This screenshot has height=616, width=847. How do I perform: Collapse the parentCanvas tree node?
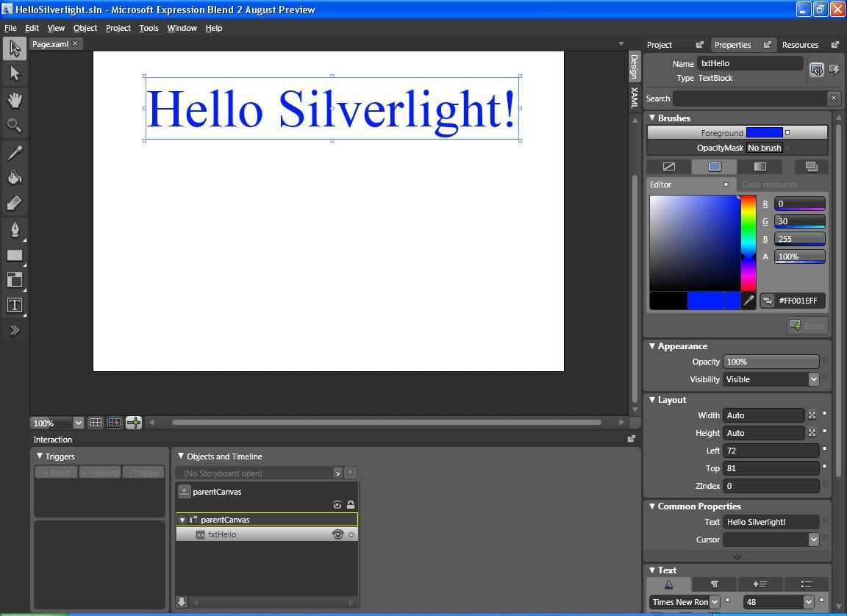coord(182,520)
